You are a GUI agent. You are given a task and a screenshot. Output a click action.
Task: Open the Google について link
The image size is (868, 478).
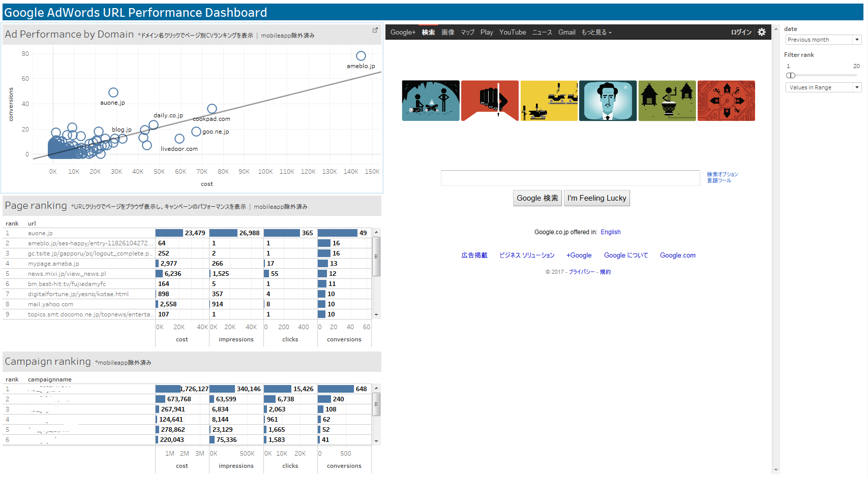(x=626, y=256)
